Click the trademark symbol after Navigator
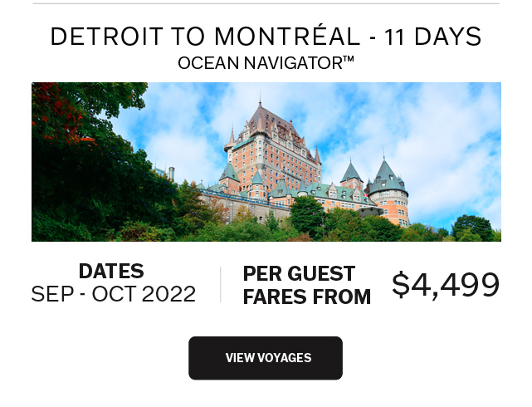This screenshot has height=407, width=532. click(x=349, y=60)
